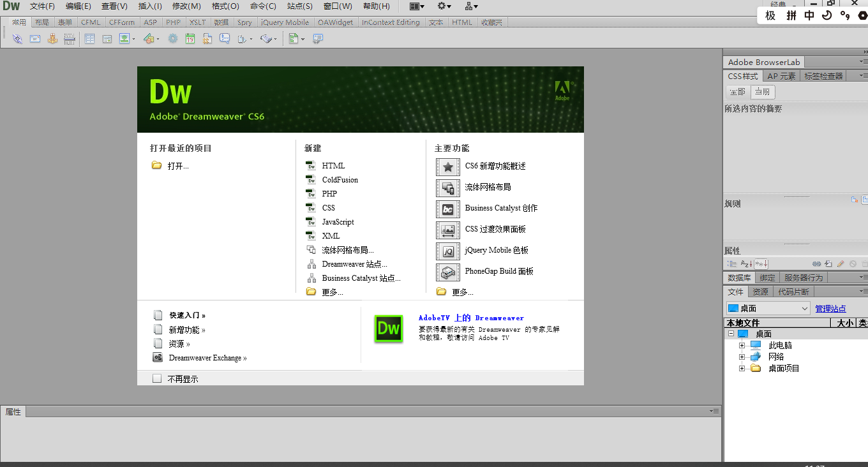Click the Images insert icon
This screenshot has height=467, width=868.
tap(124, 38)
